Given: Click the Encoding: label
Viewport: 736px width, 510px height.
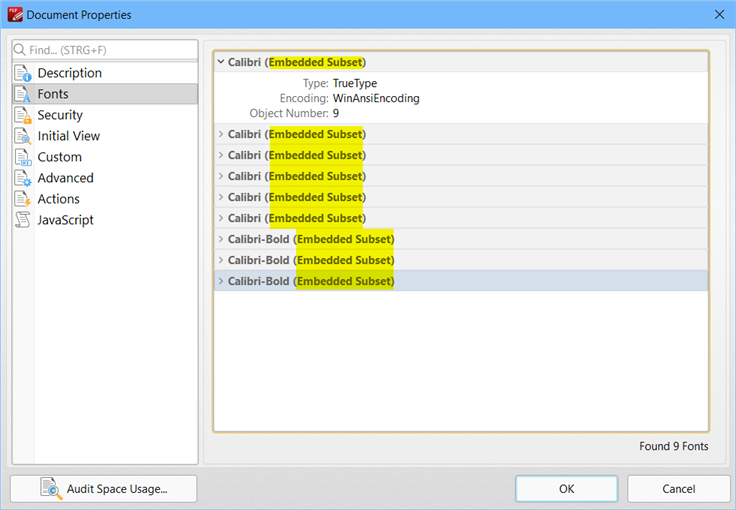Looking at the screenshot, I should 304,99.
